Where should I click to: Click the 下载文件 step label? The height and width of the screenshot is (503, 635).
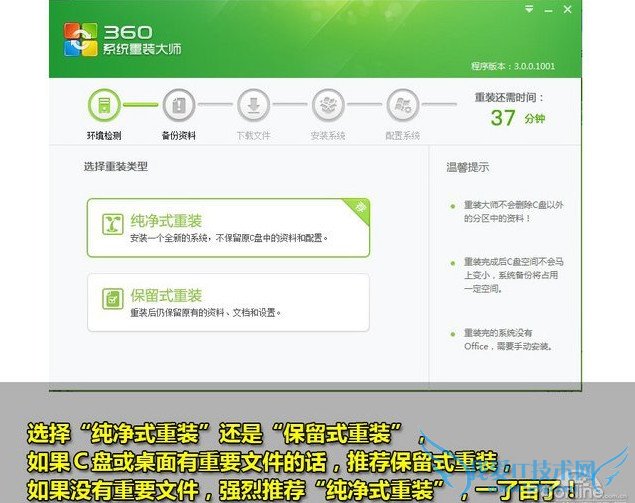click(254, 136)
